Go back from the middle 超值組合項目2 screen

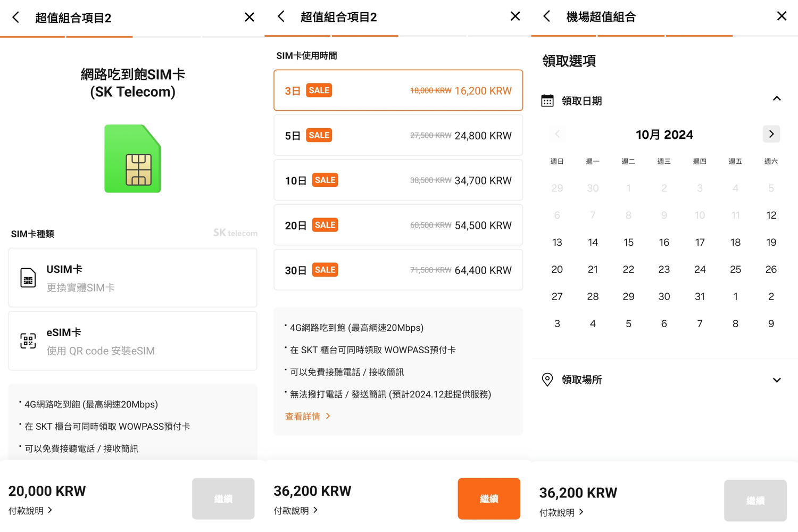click(x=281, y=16)
